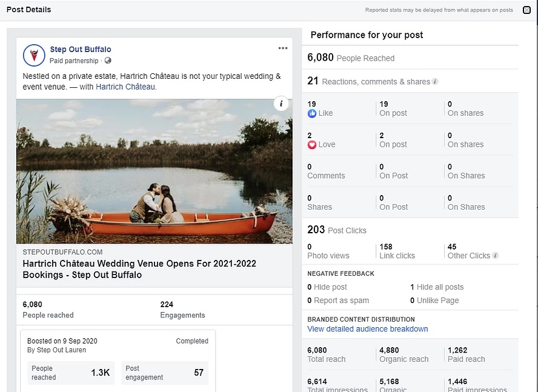Viewport: 538px width, 392px height.
Task: Click the globe public audience icon
Action: click(108, 61)
